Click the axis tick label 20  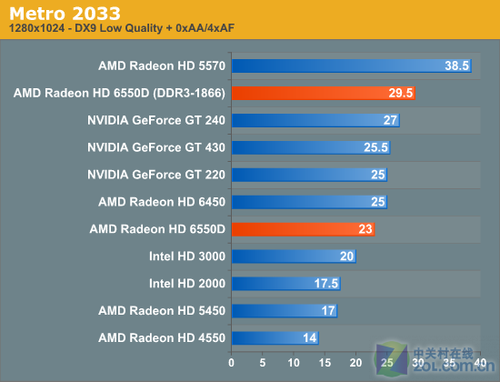point(356,363)
